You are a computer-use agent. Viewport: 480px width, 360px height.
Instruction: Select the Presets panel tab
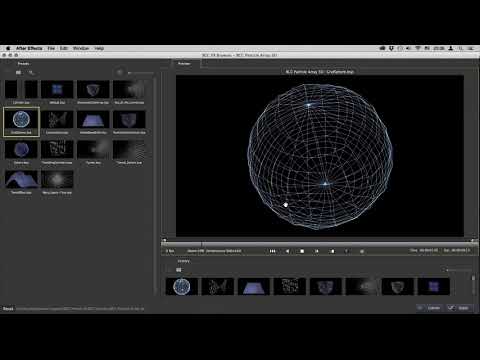(x=23, y=64)
